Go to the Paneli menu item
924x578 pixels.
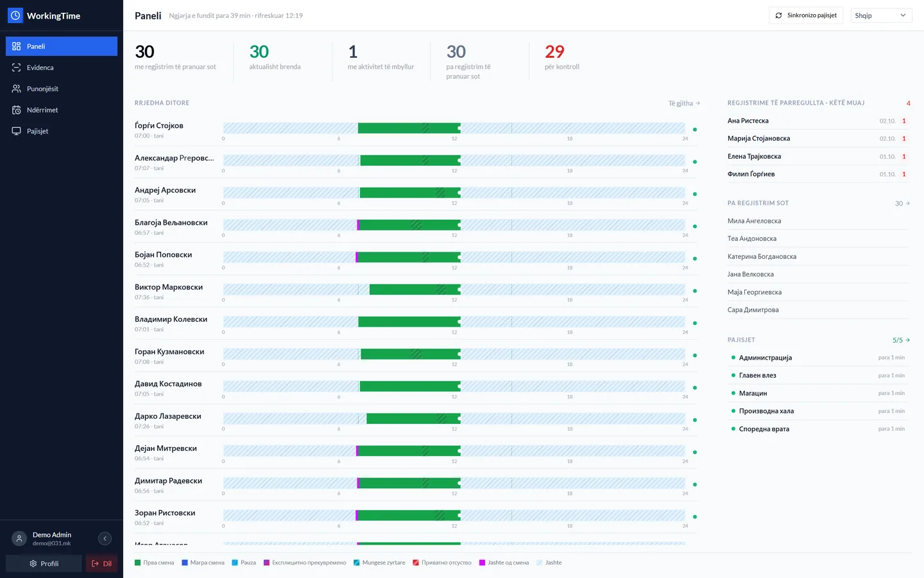point(62,46)
